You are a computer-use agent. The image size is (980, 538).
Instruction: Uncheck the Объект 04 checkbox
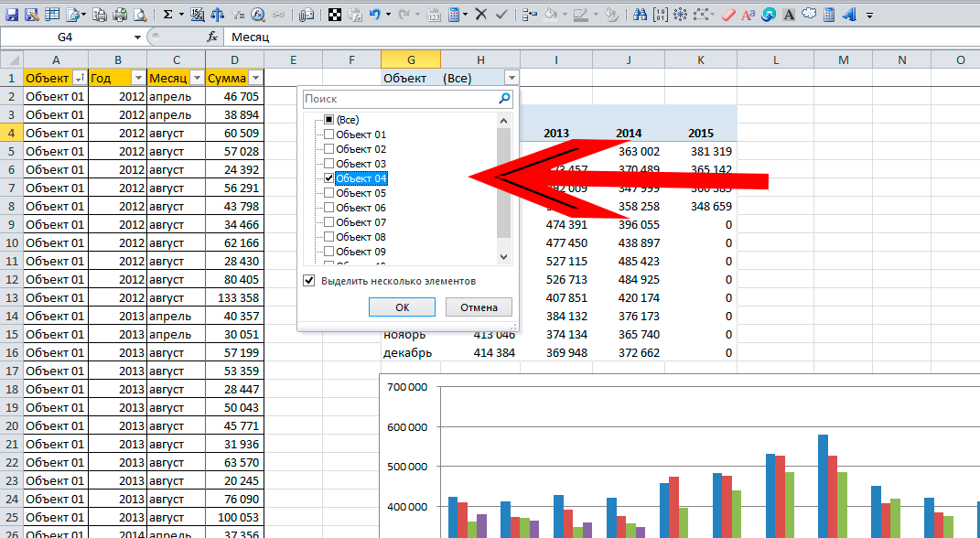coord(329,178)
